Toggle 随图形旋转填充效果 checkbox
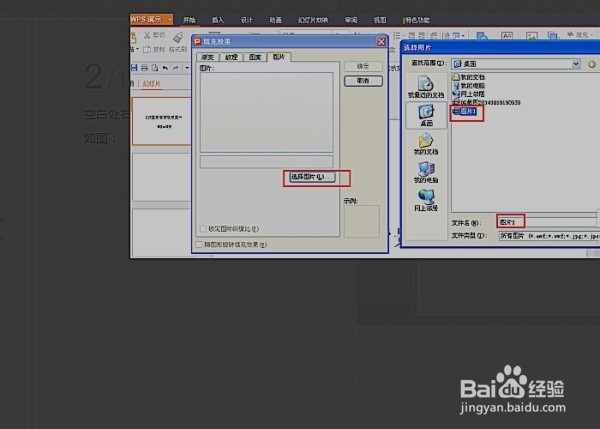The image size is (600, 429). [199, 245]
